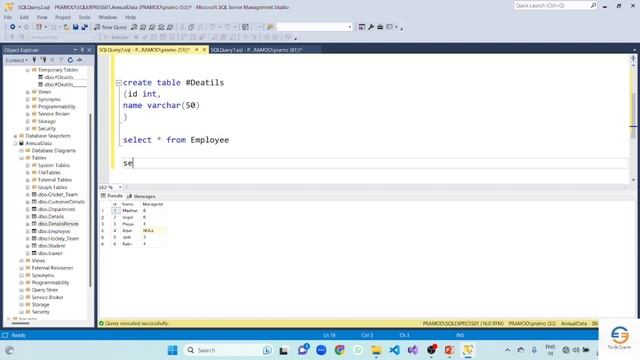Click the find in files icon
This screenshot has width=640, height=360.
[x=270, y=27]
